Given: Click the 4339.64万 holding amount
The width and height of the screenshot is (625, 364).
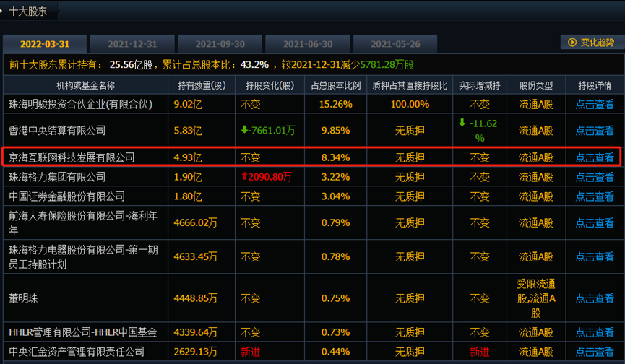Looking at the screenshot, I should click(196, 332).
